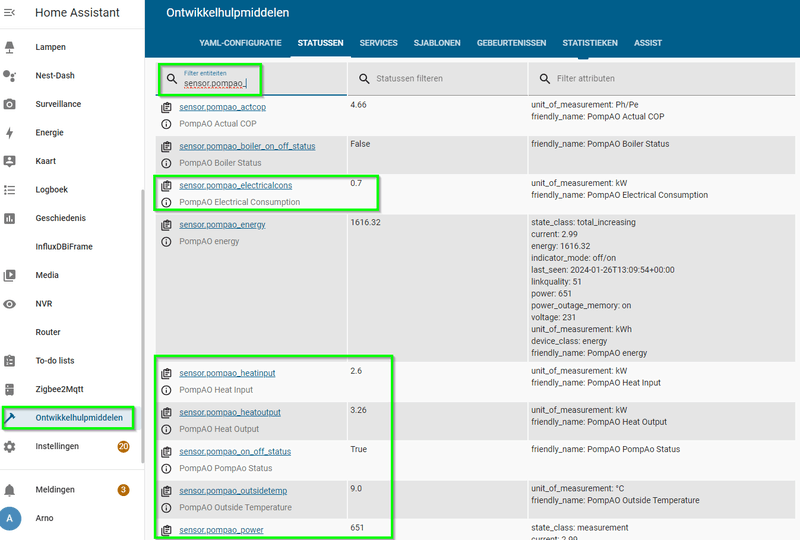
Task: Collapse the sidebar with the menu icon
Action: [x=10, y=13]
